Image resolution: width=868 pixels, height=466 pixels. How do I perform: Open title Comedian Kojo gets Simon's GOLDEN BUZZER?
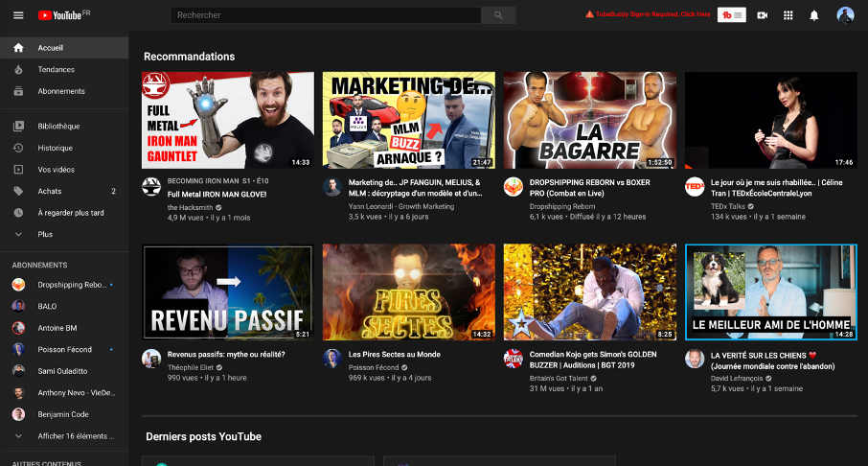593,359
